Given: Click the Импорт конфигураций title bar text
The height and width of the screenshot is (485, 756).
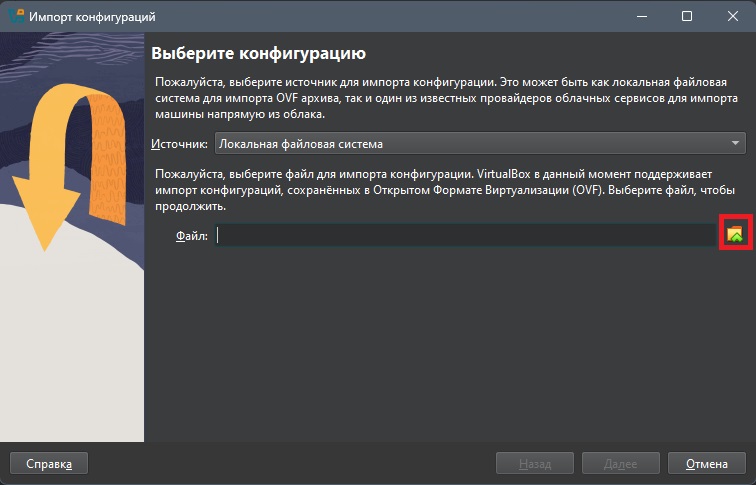Looking at the screenshot, I should click(92, 17).
